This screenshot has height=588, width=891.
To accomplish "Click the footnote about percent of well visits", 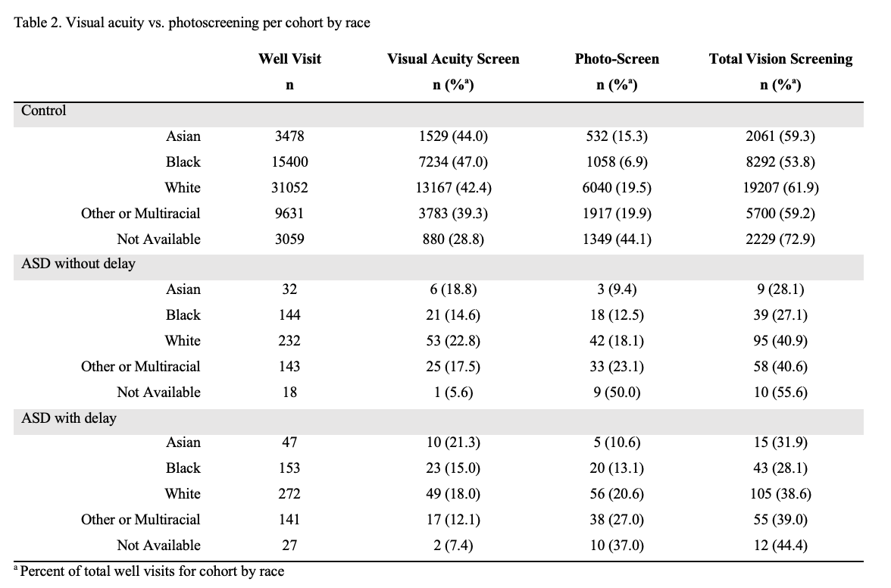I will 148,571.
